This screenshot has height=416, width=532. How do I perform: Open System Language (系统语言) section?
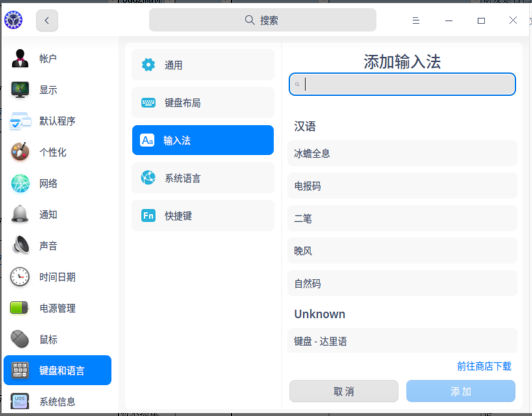(x=203, y=178)
